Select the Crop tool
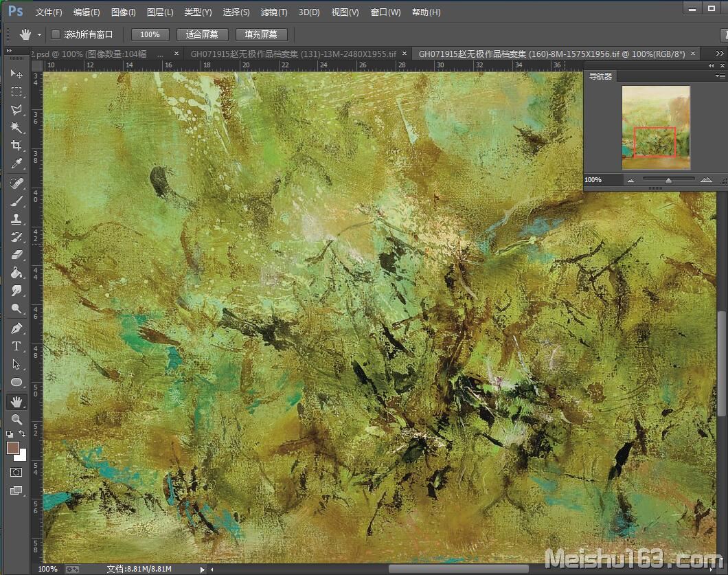The height and width of the screenshot is (575, 728). pyautogui.click(x=16, y=146)
